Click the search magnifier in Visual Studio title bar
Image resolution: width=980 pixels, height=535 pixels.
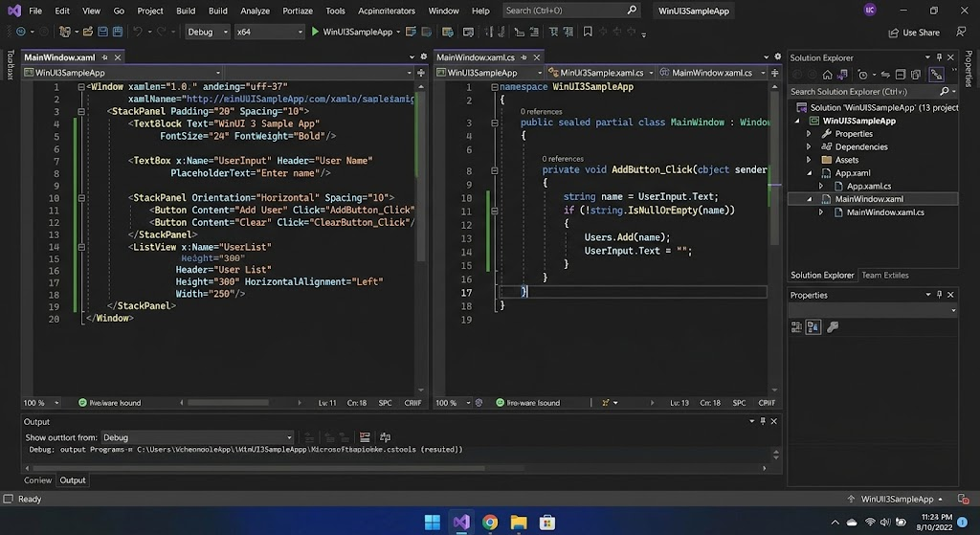coord(632,10)
